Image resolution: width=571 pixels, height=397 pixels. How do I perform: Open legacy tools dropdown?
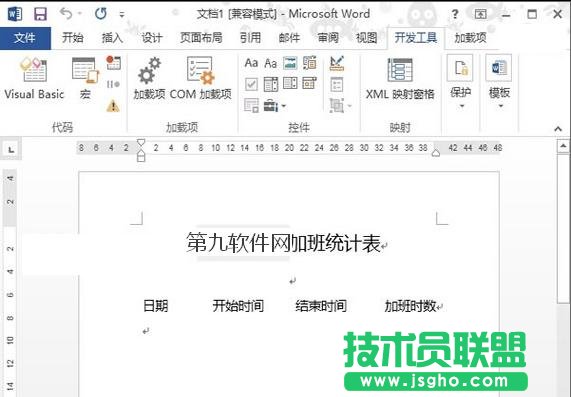pyautogui.click(x=275, y=106)
